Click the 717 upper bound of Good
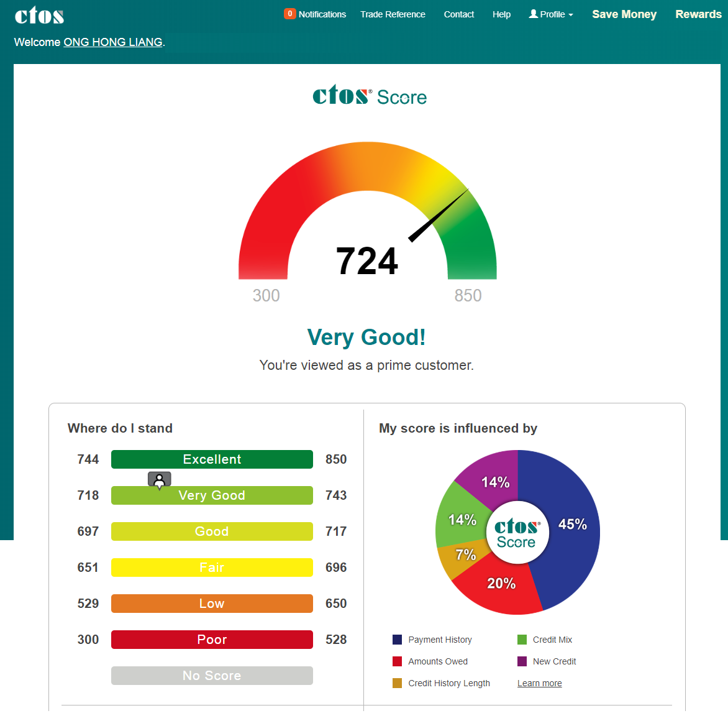 click(336, 531)
